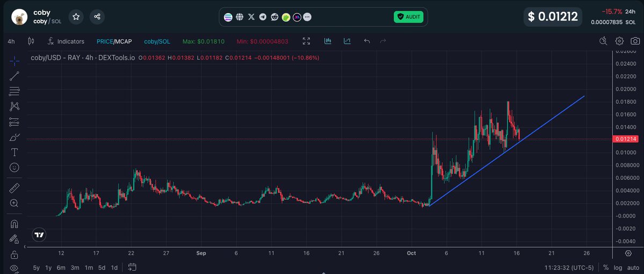Click the $ 0.01212 price display

tap(553, 17)
